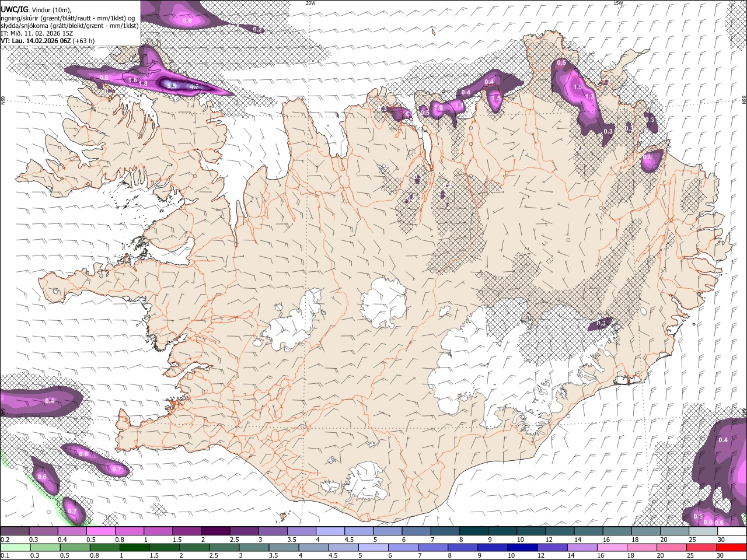
Task: Click the 5.5 precipitation value on the map
Action: [172, 86]
